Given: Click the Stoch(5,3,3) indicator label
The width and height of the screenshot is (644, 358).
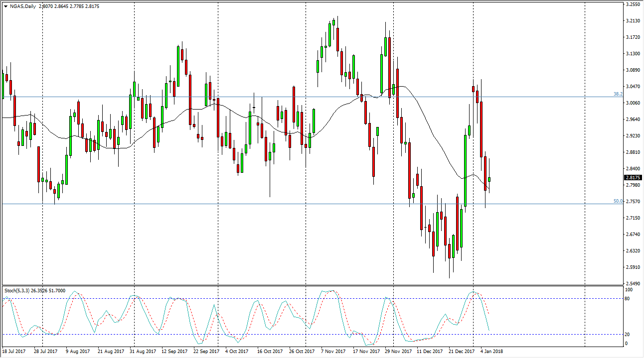Looking at the screenshot, I should 18,290.
